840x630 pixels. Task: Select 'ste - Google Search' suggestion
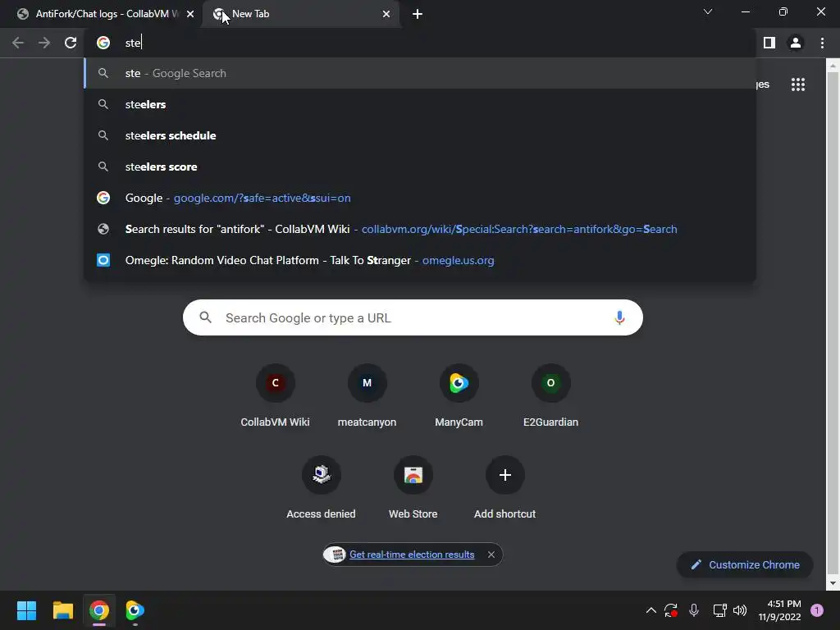point(420,73)
